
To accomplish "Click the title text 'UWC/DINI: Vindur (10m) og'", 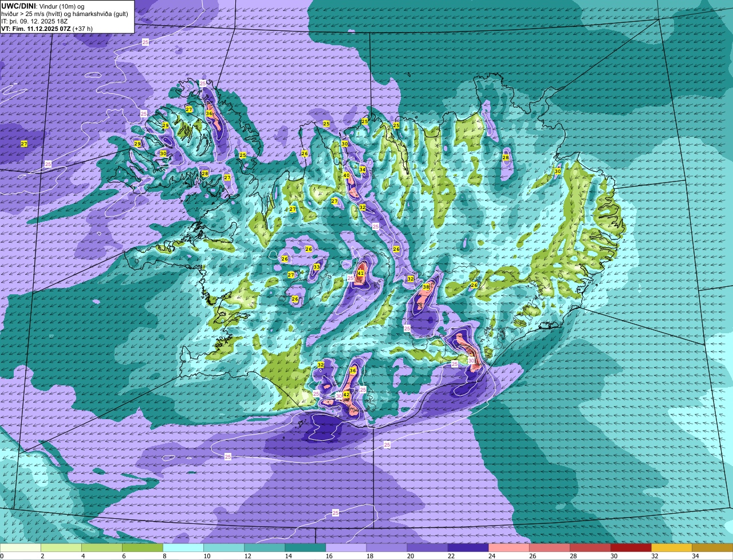I will (43, 5).
